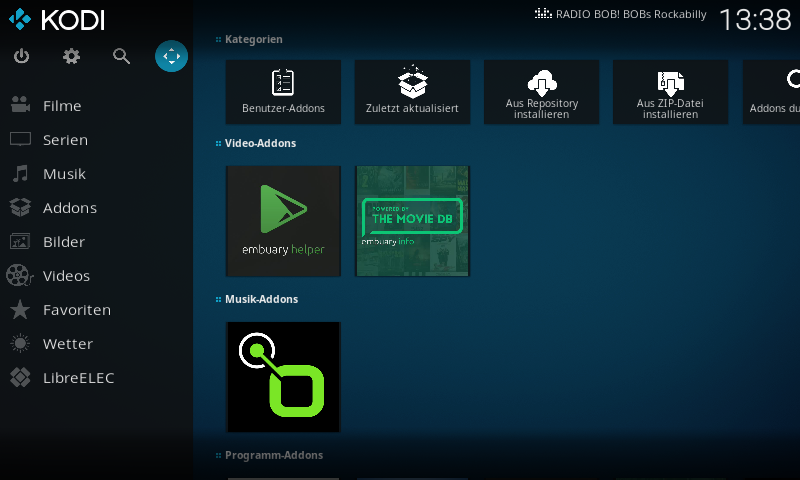The image size is (800, 480).
Task: Click the RADIO BOB now-playing label
Action: [x=631, y=14]
